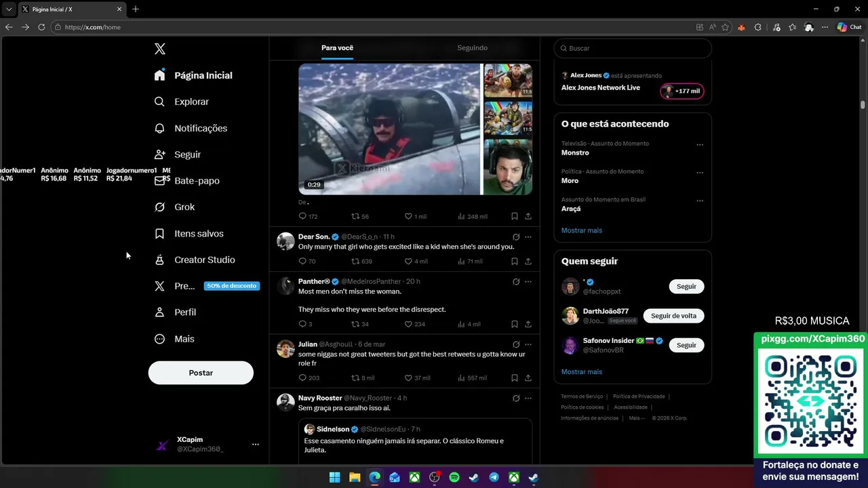Bookmark the Julian post

pos(515,378)
